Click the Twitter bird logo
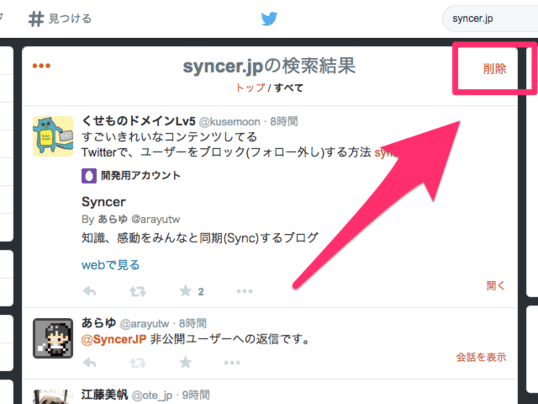The image size is (538, 404). [269, 19]
